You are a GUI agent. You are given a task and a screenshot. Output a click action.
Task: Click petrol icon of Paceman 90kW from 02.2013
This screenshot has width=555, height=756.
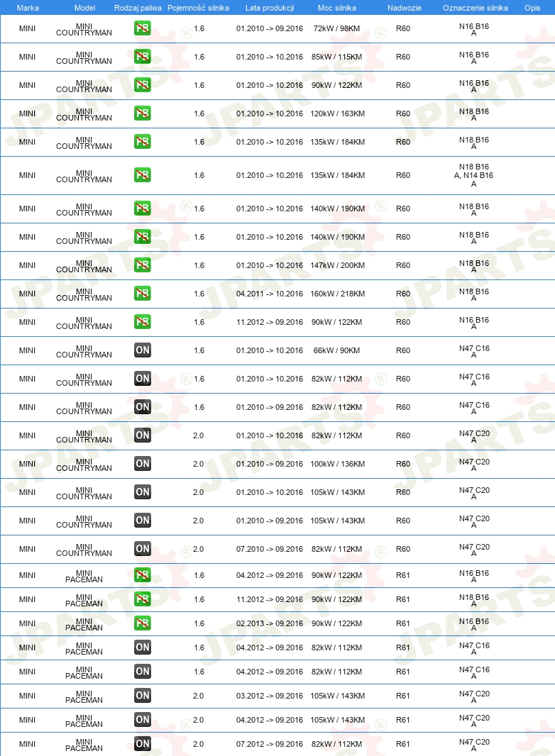point(143,623)
